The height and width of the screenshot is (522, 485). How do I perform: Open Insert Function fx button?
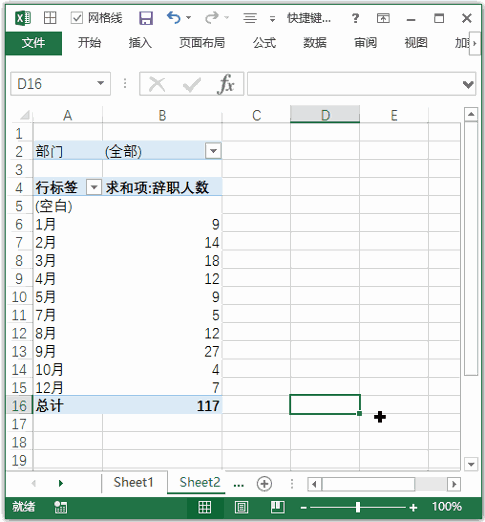[x=226, y=84]
